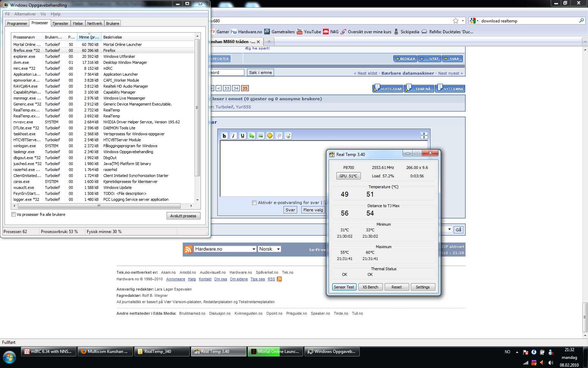Apply bold formatting in the reply editor
588x368 pixels.
tap(224, 136)
